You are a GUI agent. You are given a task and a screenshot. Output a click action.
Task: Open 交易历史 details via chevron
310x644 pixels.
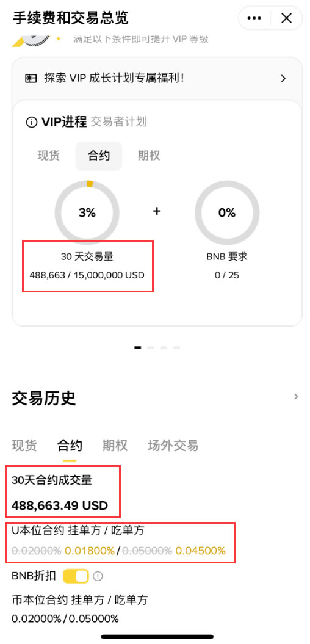pyautogui.click(x=296, y=396)
